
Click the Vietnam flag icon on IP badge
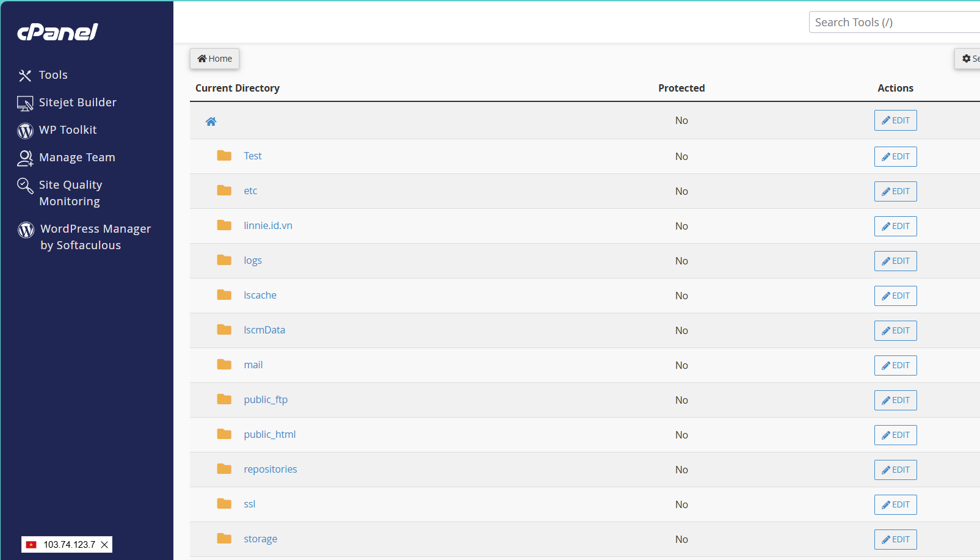click(x=31, y=545)
